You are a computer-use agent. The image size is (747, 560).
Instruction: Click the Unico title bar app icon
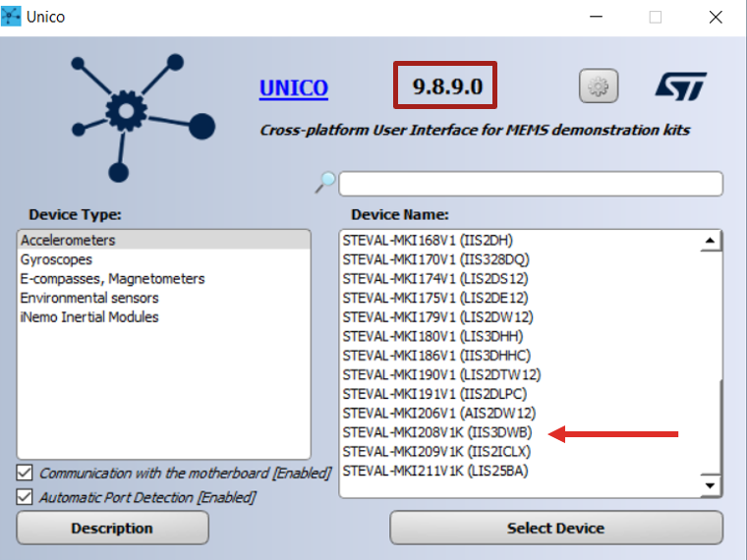(x=11, y=17)
